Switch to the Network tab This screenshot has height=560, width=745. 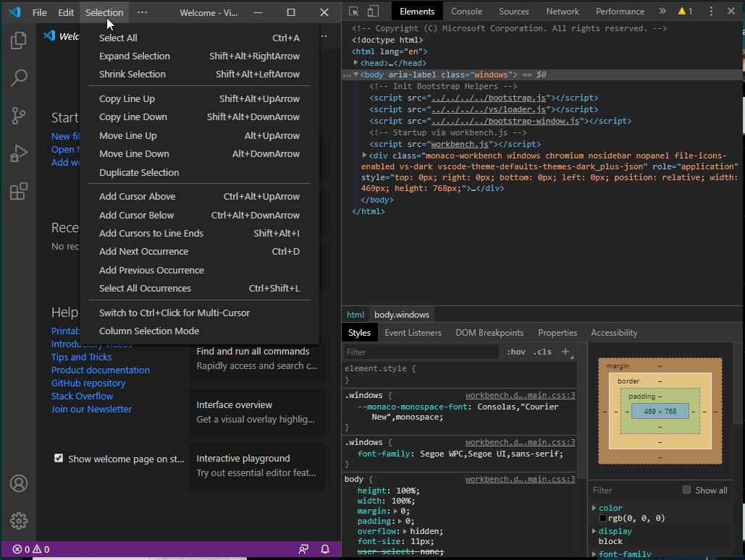point(563,12)
